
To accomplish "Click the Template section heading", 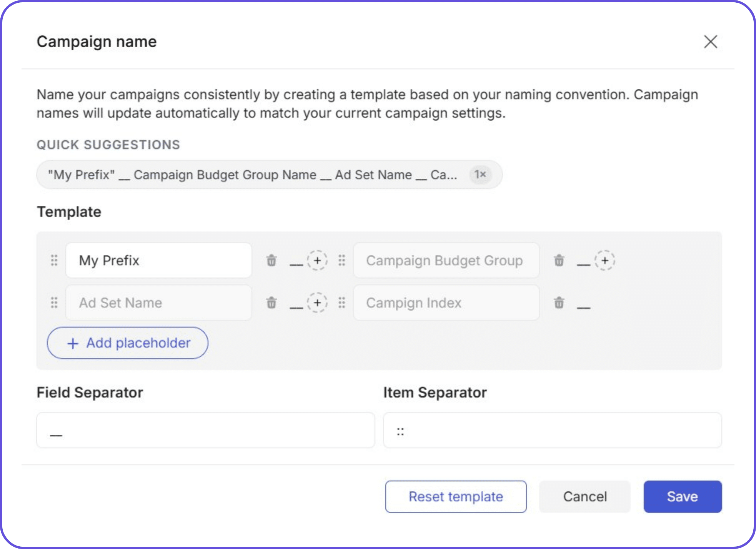I will (69, 212).
